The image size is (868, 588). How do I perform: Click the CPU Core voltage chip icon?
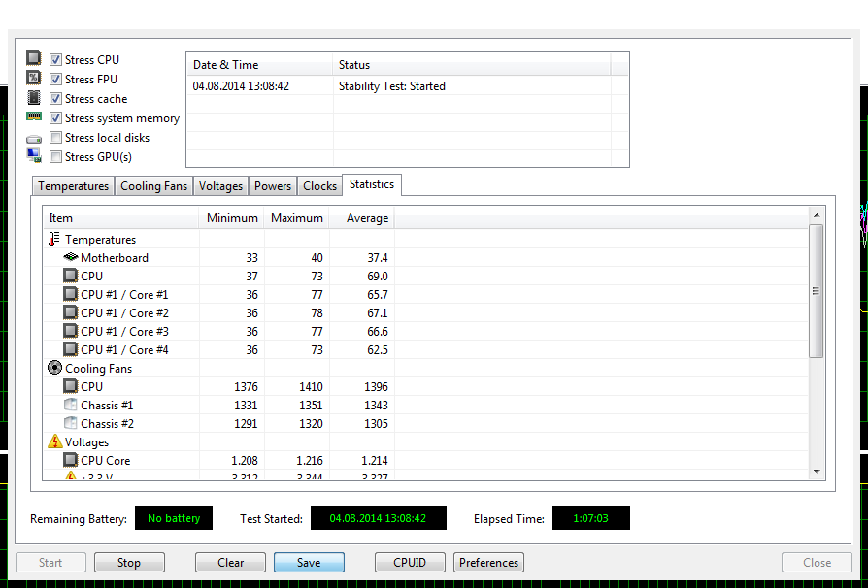[70, 461]
